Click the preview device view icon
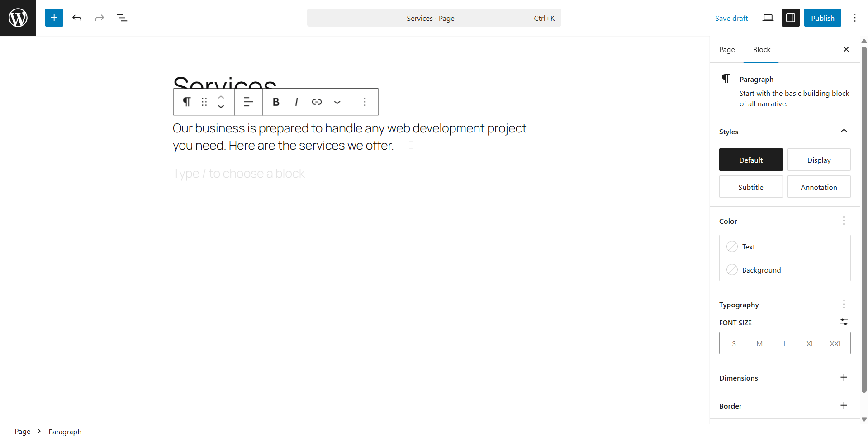The height and width of the screenshot is (437, 868). 768,18
